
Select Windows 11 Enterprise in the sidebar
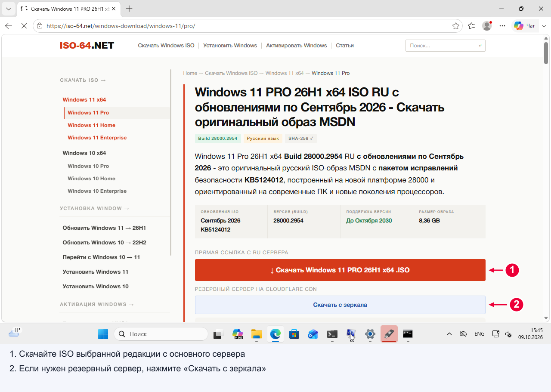97,138
